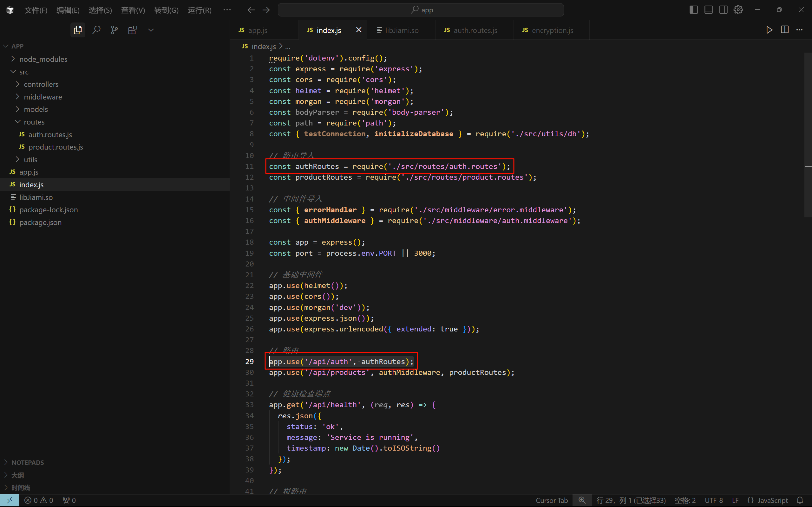
Task: Expand the NOTEPADS section
Action: point(28,462)
